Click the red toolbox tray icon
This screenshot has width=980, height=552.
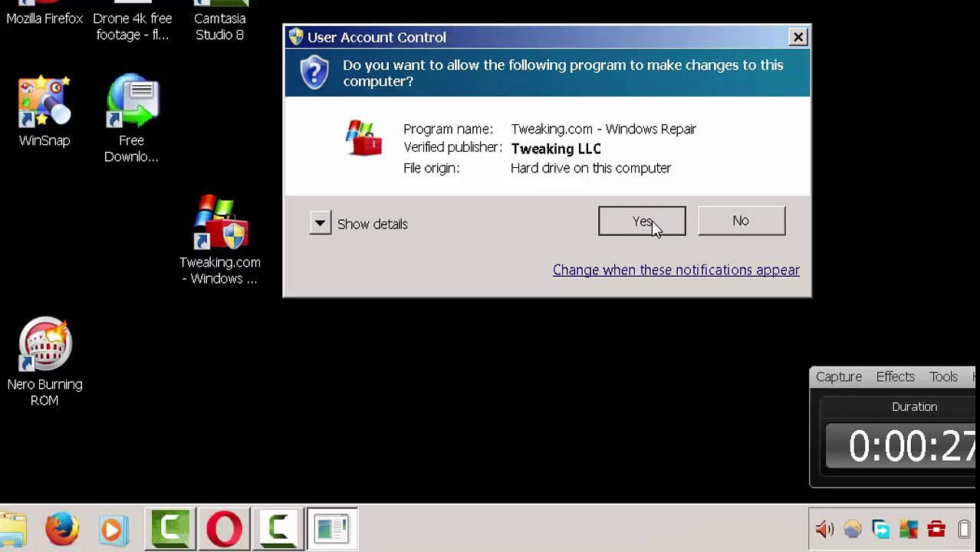(x=936, y=529)
